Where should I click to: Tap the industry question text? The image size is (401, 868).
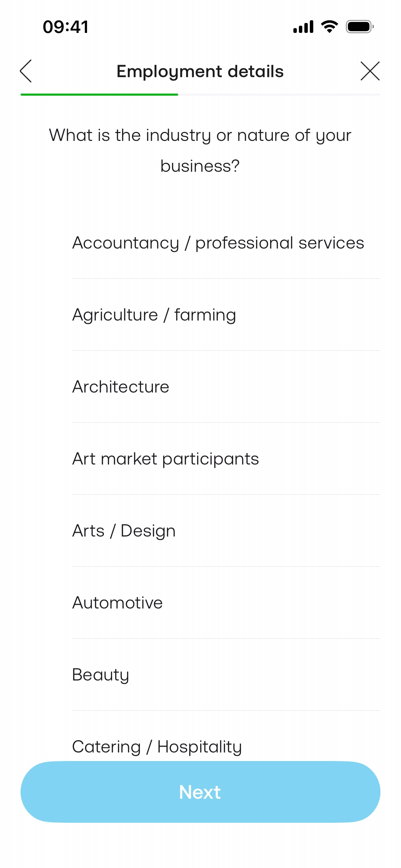pyautogui.click(x=200, y=150)
